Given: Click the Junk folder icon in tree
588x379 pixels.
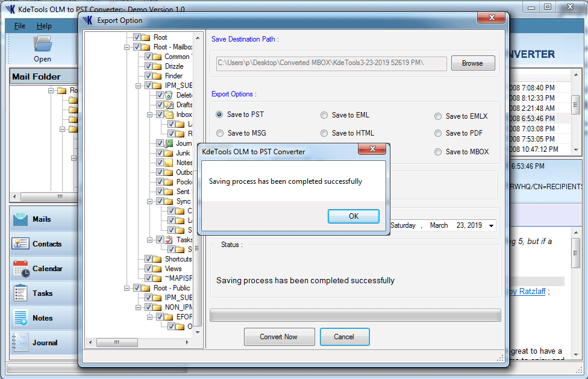Looking at the screenshot, I should [x=169, y=153].
